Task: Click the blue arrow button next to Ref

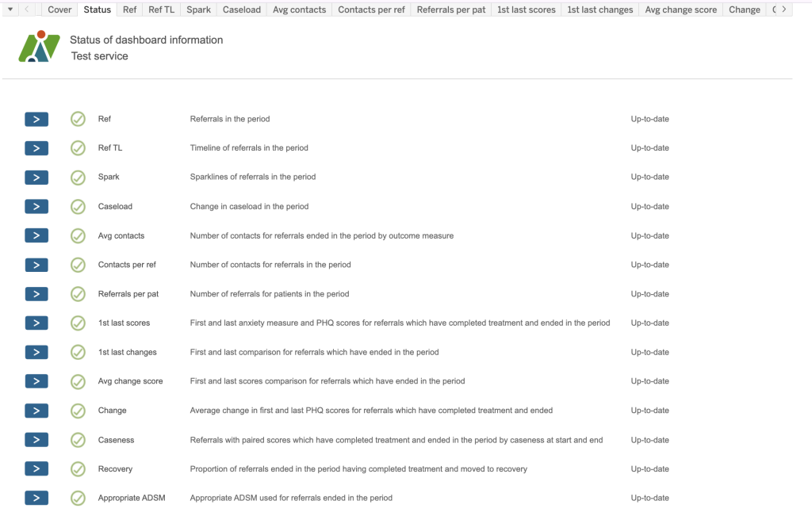Action: tap(36, 119)
